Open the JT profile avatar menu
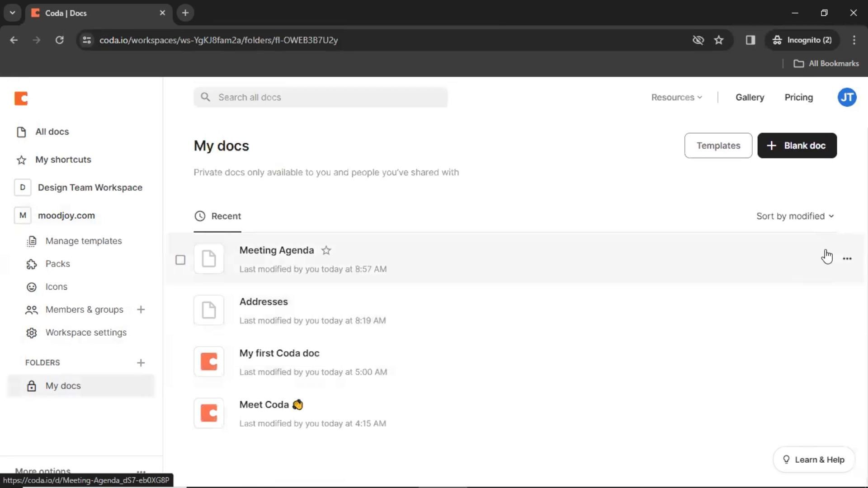The image size is (868, 488). pyautogui.click(x=847, y=97)
